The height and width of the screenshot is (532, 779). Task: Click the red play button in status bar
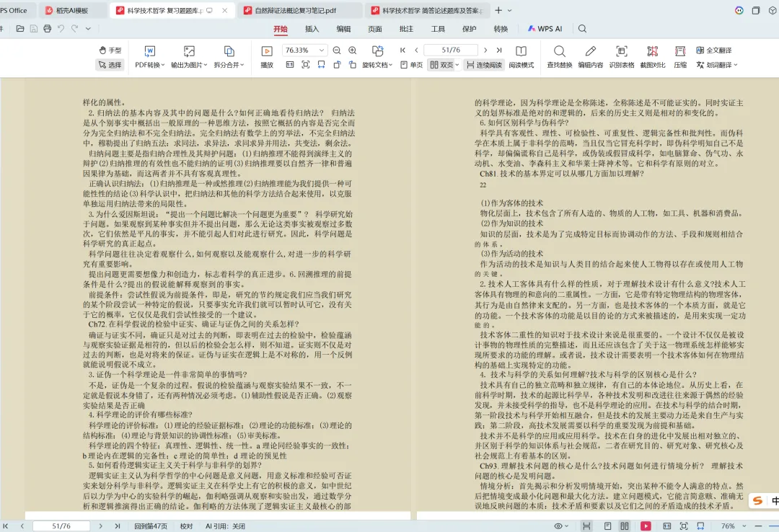pyautogui.click(x=646, y=526)
